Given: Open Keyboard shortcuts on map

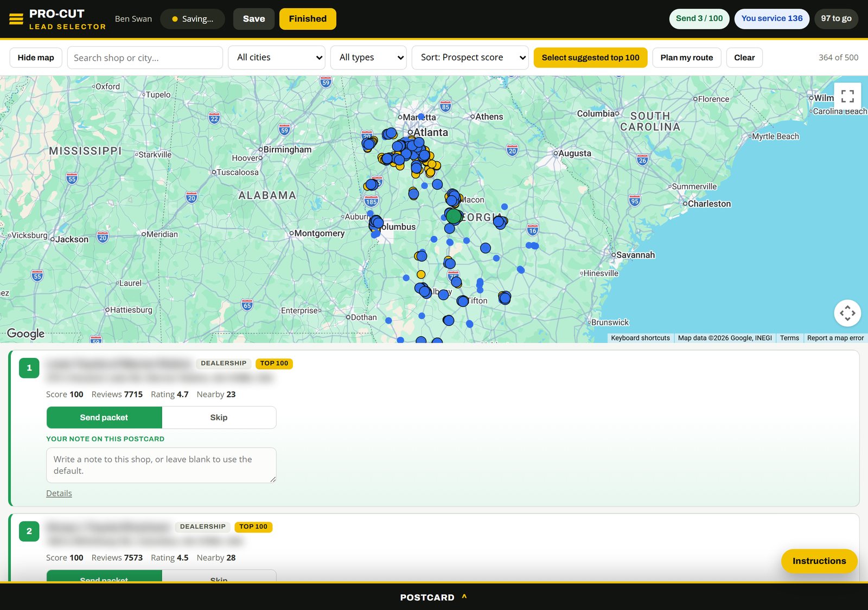Looking at the screenshot, I should (x=640, y=338).
